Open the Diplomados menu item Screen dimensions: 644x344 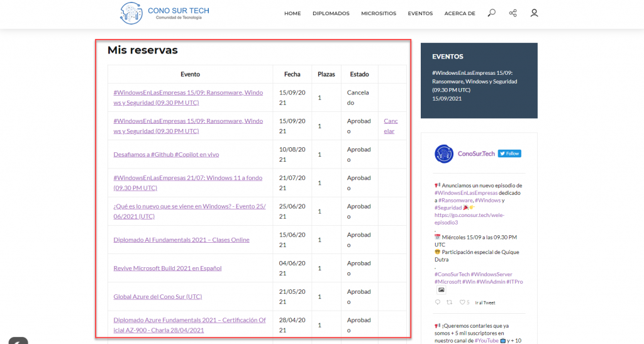tap(331, 14)
